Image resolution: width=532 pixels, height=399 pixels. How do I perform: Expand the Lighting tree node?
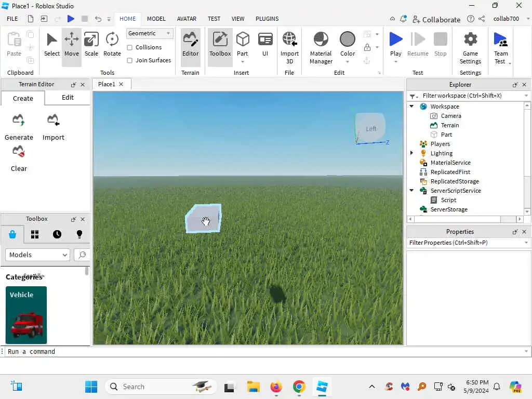(412, 153)
